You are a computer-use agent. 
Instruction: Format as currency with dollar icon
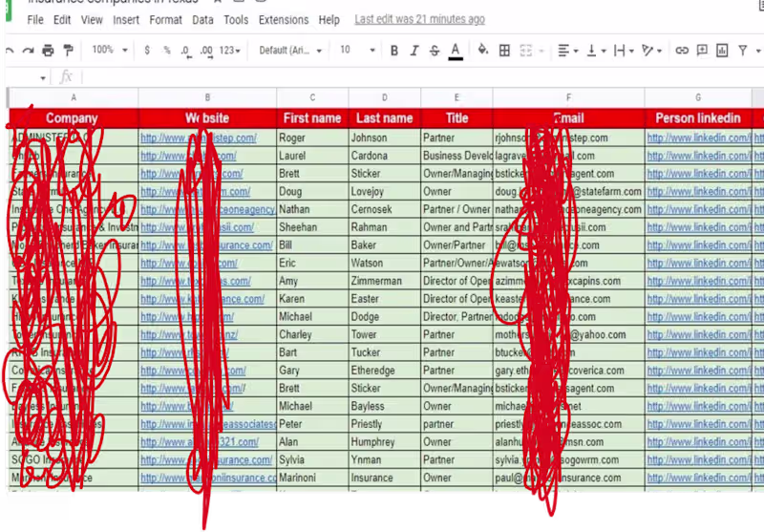[x=147, y=51]
